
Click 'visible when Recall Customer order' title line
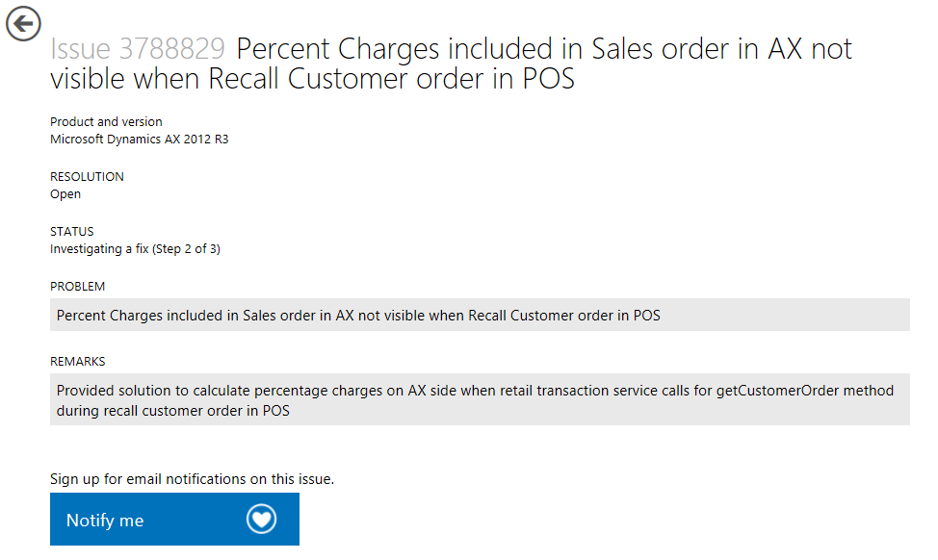(312, 79)
